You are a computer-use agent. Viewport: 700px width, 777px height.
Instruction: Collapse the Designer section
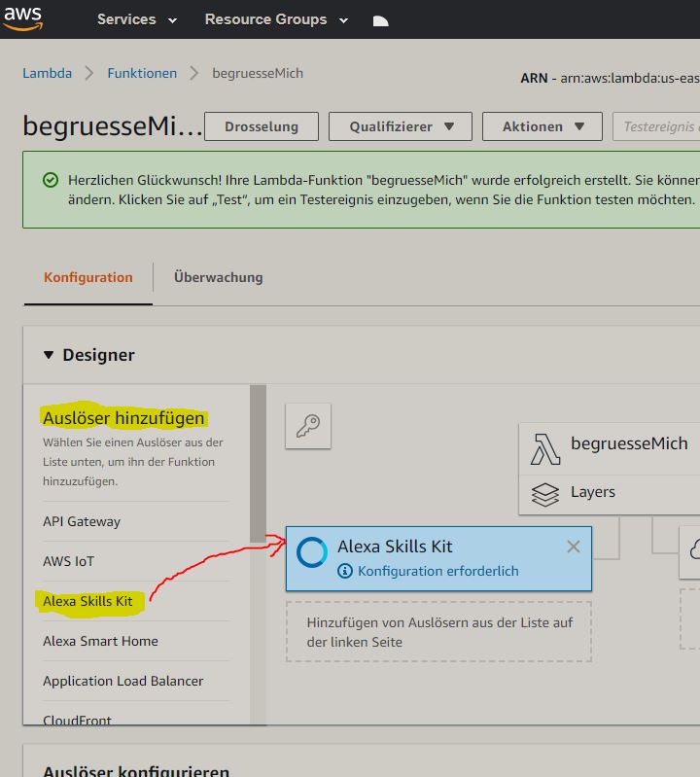[49, 355]
